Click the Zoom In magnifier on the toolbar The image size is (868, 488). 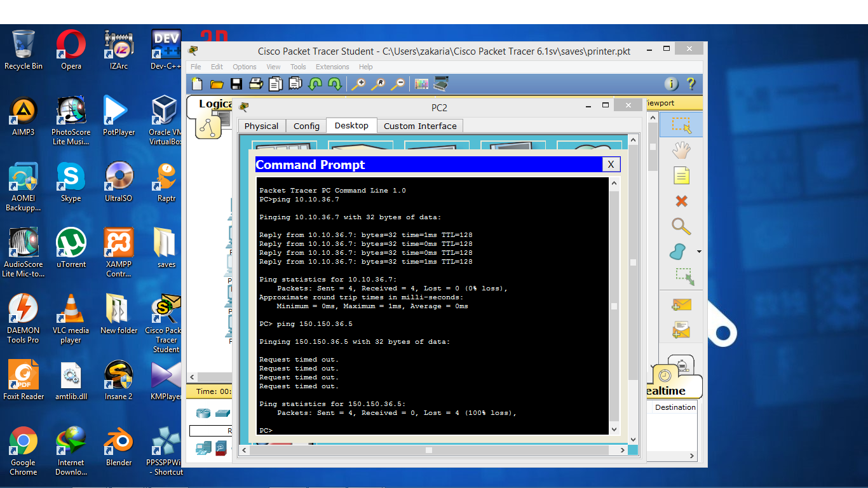360,83
